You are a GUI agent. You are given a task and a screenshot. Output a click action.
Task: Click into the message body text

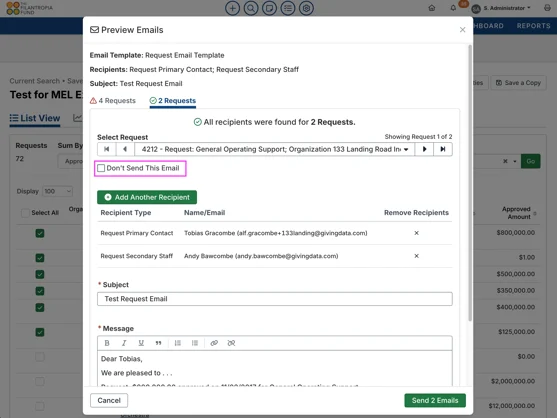[275, 369]
